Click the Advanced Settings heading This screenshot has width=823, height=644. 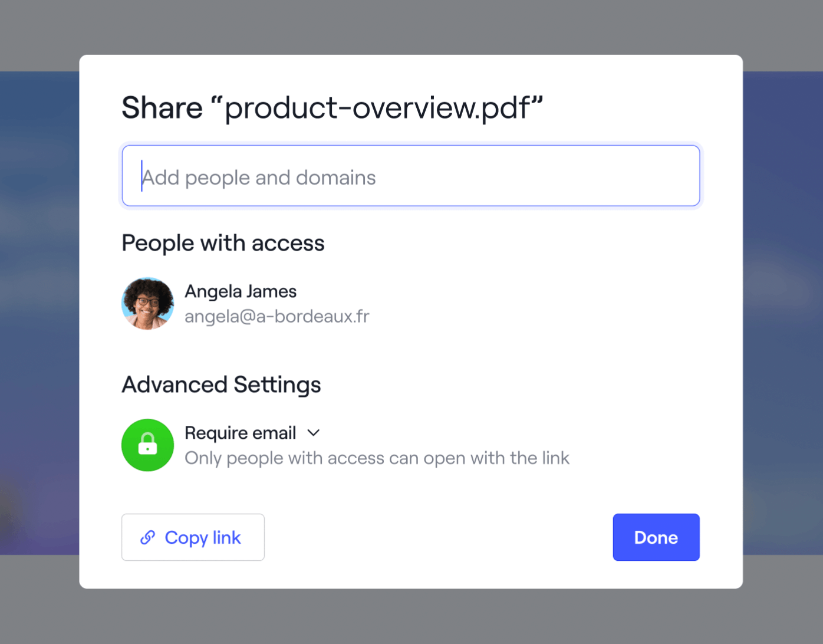click(x=221, y=385)
